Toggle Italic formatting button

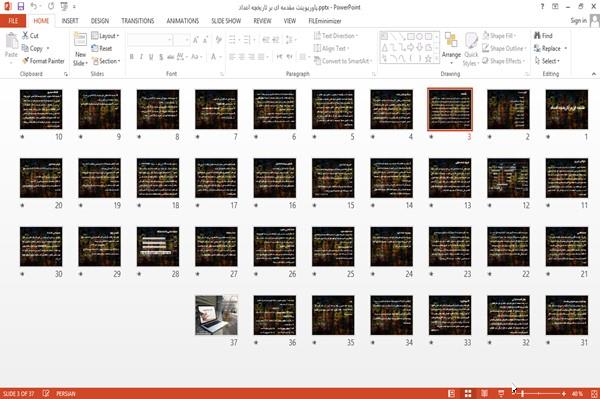click(x=141, y=57)
